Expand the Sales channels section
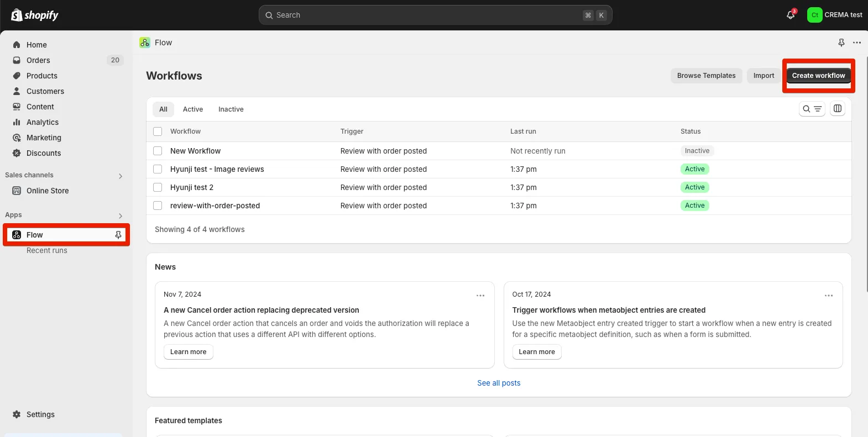The height and width of the screenshot is (437, 868). point(121,176)
